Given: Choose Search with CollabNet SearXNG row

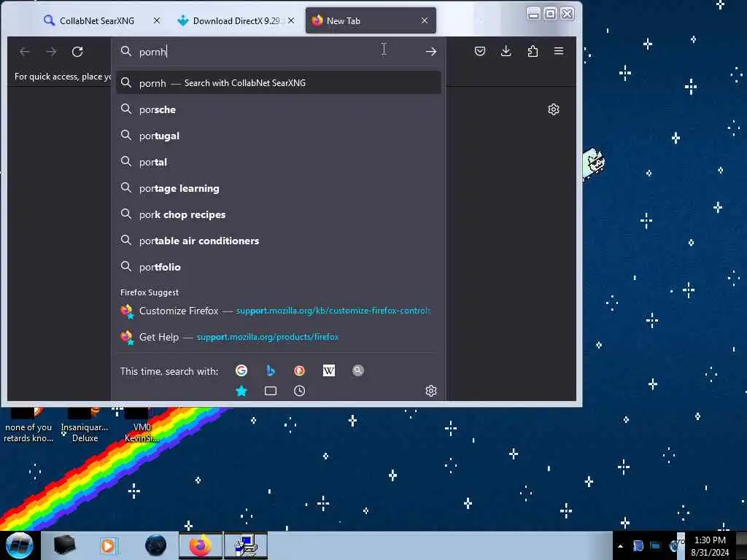Looking at the screenshot, I should [x=278, y=83].
